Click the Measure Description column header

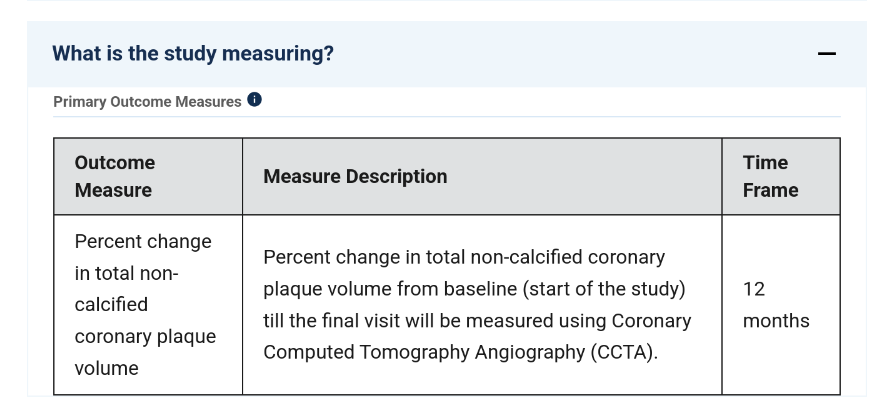click(x=355, y=176)
